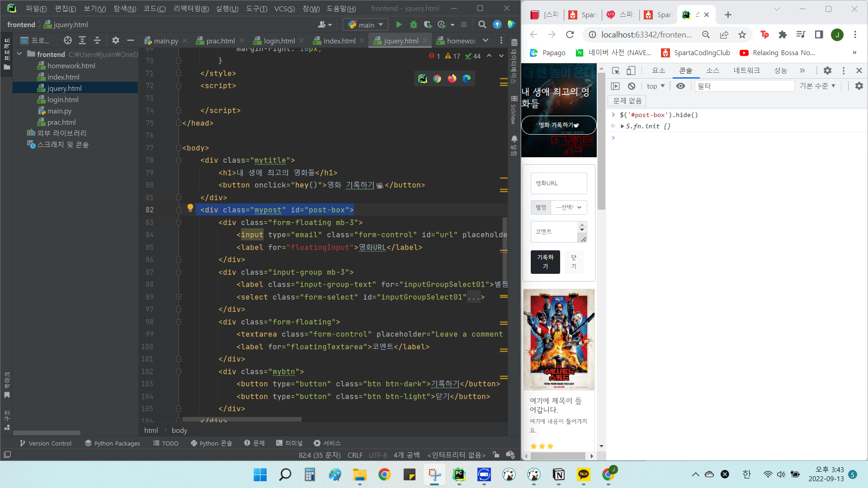Show hidden editor tabs dropdown
This screenshot has width=868, height=488.
tap(486, 41)
